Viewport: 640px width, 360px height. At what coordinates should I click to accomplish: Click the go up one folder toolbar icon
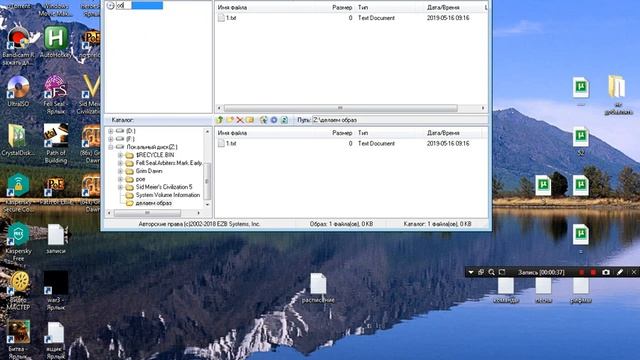(x=220, y=120)
